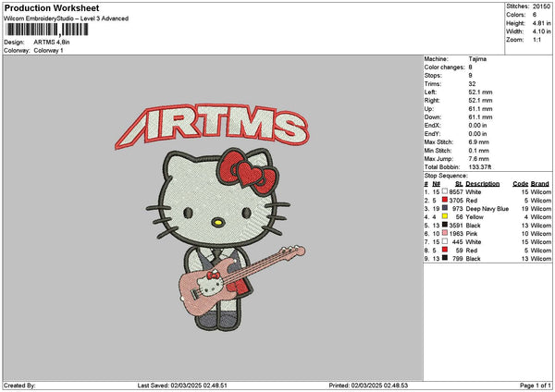Select the stitch count "1963"
Screen dimensions: 555x392
(456, 234)
